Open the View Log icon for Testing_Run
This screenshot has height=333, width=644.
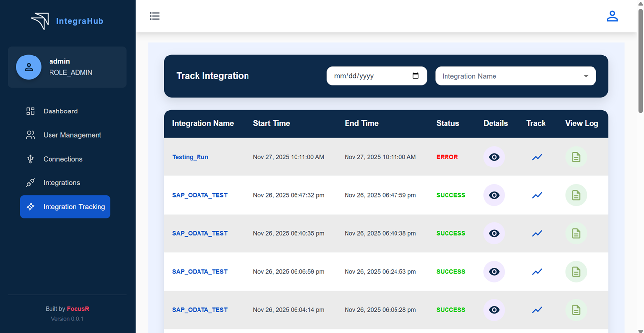[x=576, y=157]
